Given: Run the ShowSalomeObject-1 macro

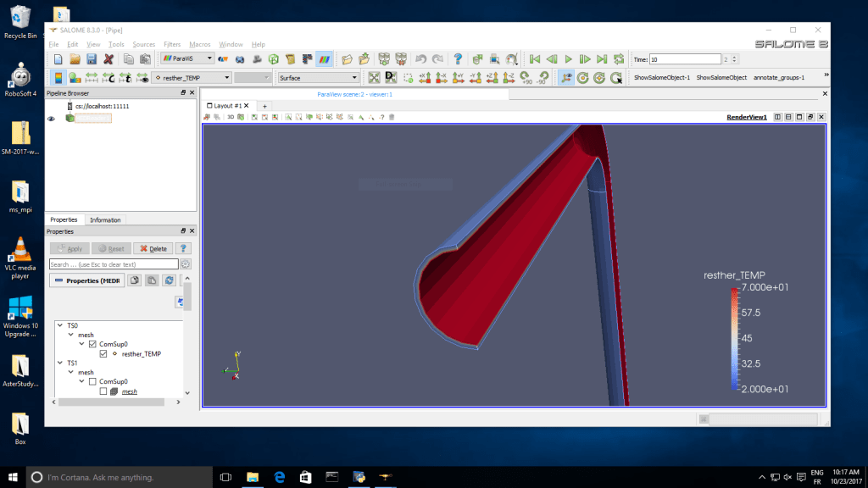Looking at the screenshot, I should click(x=661, y=77).
